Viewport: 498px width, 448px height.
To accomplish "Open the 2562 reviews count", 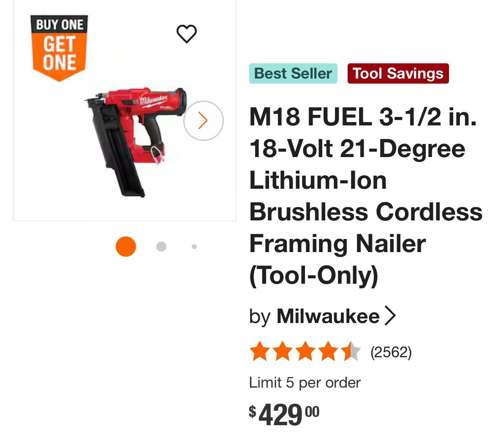I will click(x=391, y=352).
